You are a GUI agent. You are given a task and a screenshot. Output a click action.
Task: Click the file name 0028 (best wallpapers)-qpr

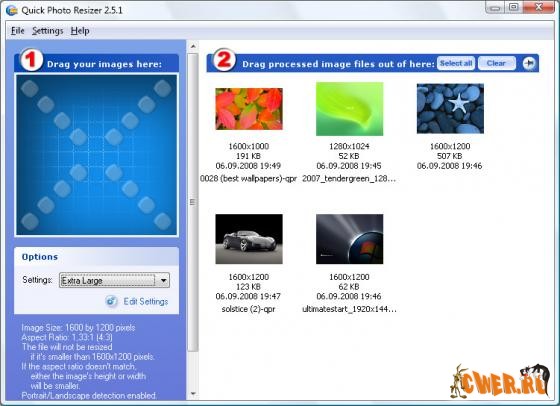coord(249,179)
